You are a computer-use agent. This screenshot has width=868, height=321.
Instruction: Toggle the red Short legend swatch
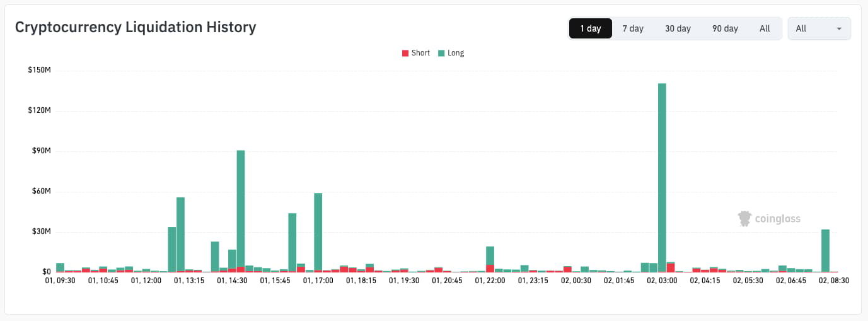pyautogui.click(x=405, y=54)
